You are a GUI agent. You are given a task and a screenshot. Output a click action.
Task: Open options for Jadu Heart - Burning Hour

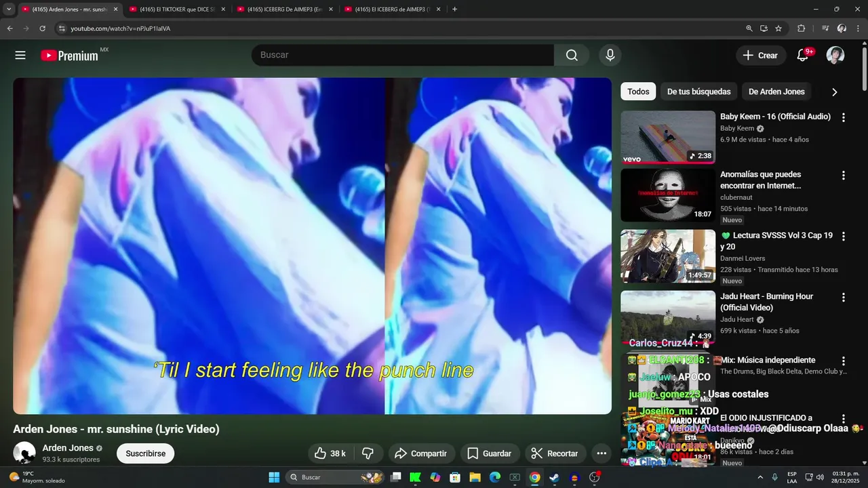(x=844, y=298)
